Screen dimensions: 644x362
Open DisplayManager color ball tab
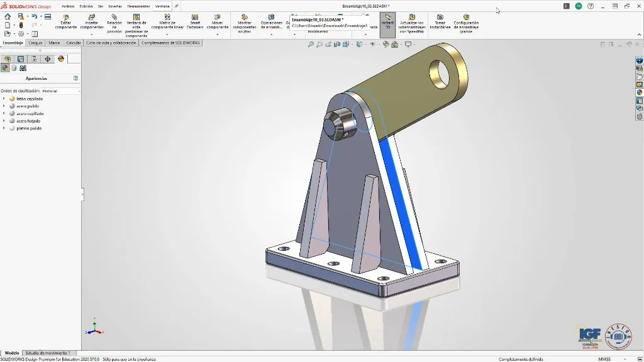coord(61,59)
